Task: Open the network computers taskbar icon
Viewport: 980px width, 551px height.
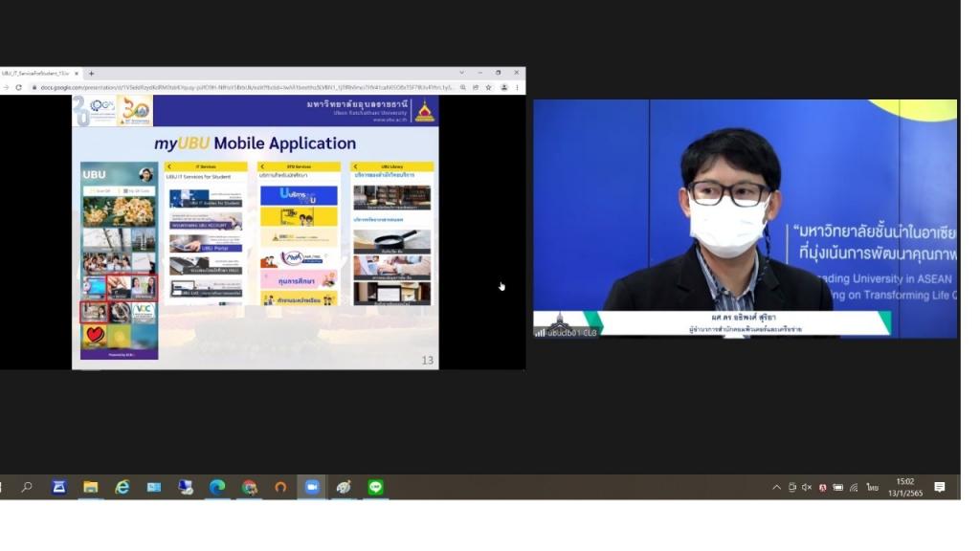Action: point(186,487)
